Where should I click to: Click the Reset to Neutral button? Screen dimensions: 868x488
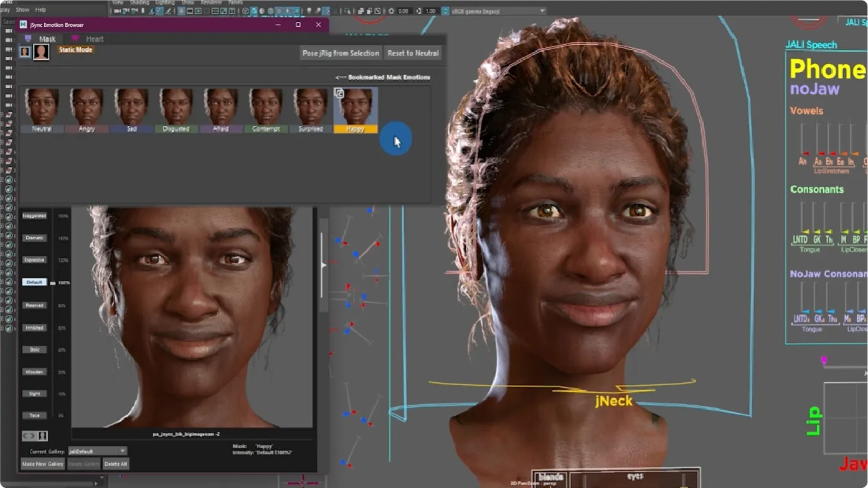click(413, 53)
